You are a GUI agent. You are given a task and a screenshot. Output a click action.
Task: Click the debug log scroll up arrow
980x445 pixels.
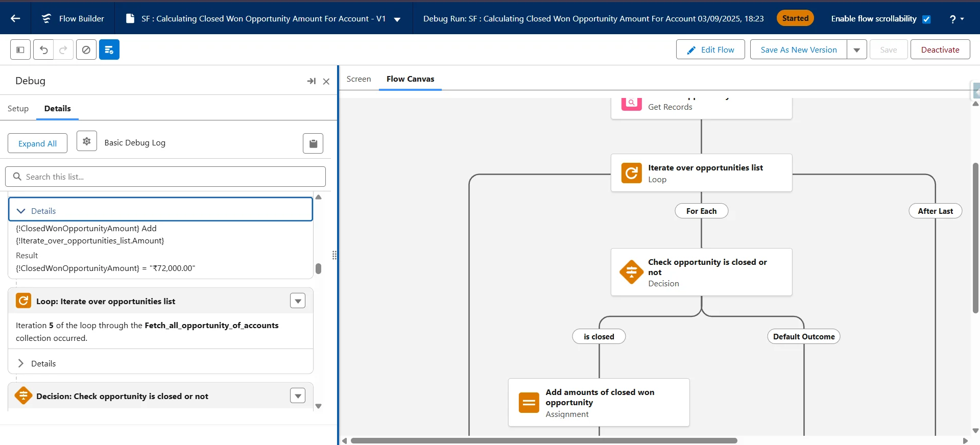(x=319, y=197)
